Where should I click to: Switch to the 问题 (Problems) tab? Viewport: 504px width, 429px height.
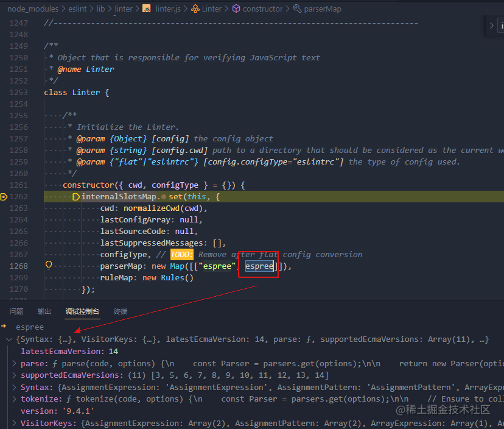pos(16,311)
